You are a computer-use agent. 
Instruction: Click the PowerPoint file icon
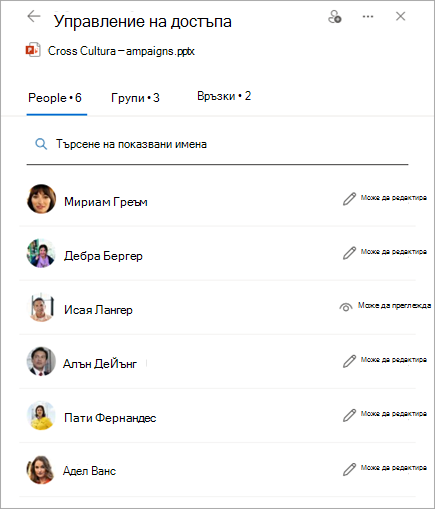pos(33,50)
